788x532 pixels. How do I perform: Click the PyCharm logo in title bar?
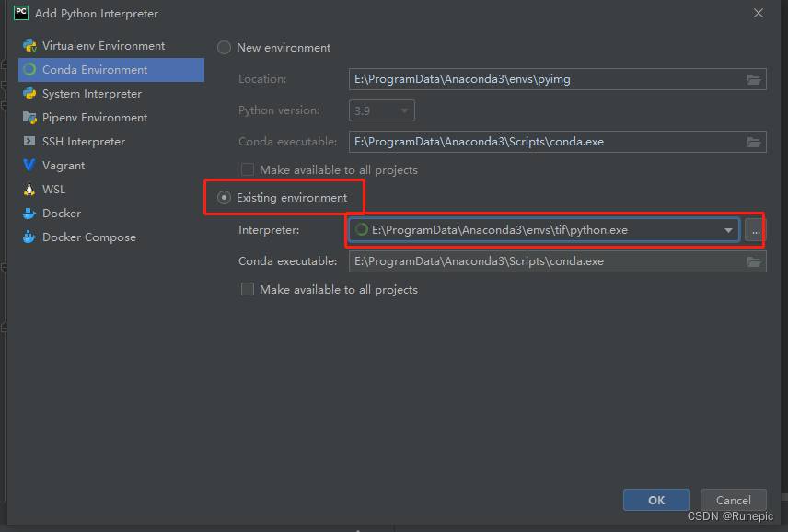click(x=21, y=13)
